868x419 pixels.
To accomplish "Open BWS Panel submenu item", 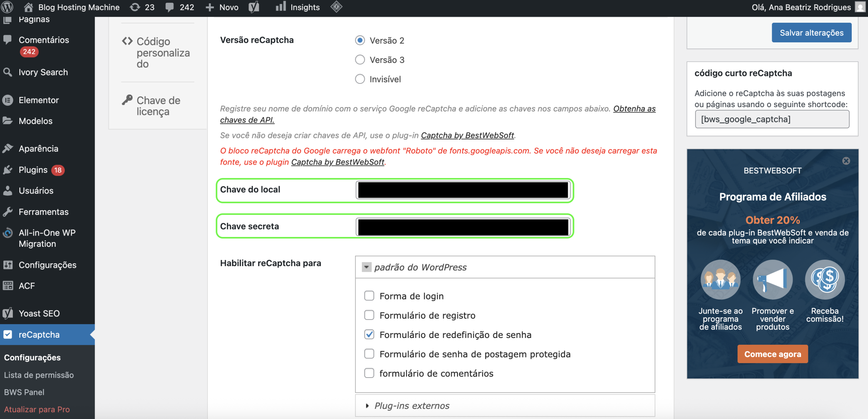I will pyautogui.click(x=24, y=392).
